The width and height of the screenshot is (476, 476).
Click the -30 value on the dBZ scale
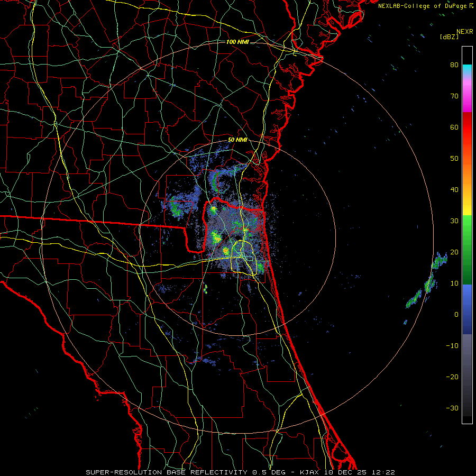(x=452, y=408)
